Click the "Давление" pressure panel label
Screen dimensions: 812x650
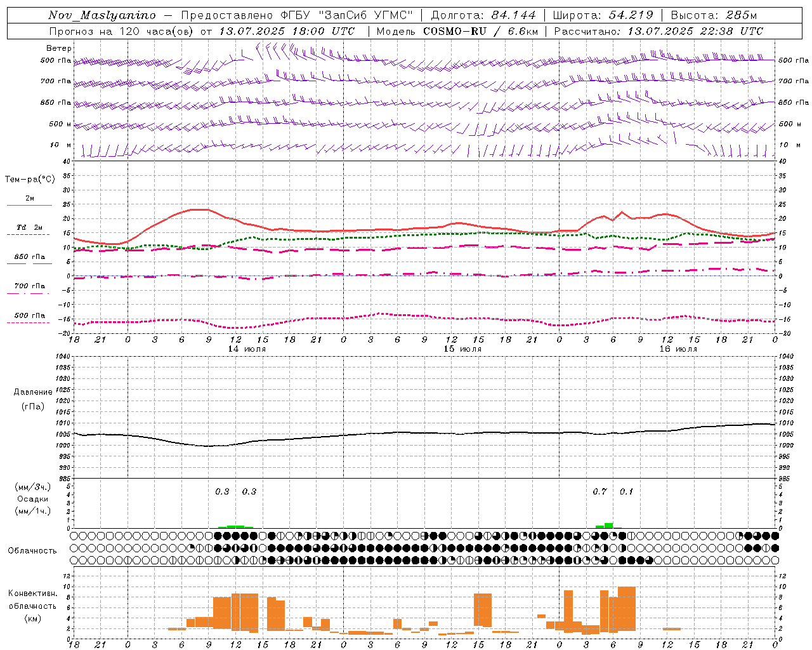click(33, 392)
